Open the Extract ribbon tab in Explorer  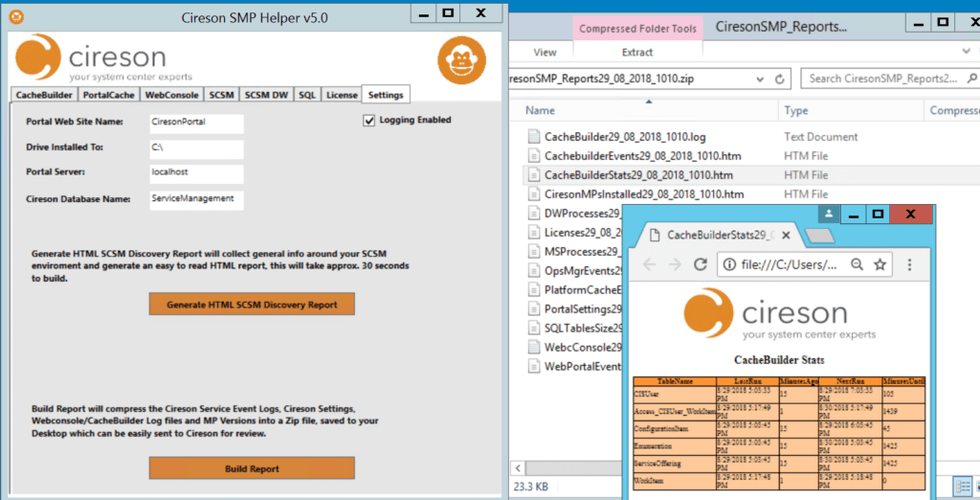pos(637,53)
